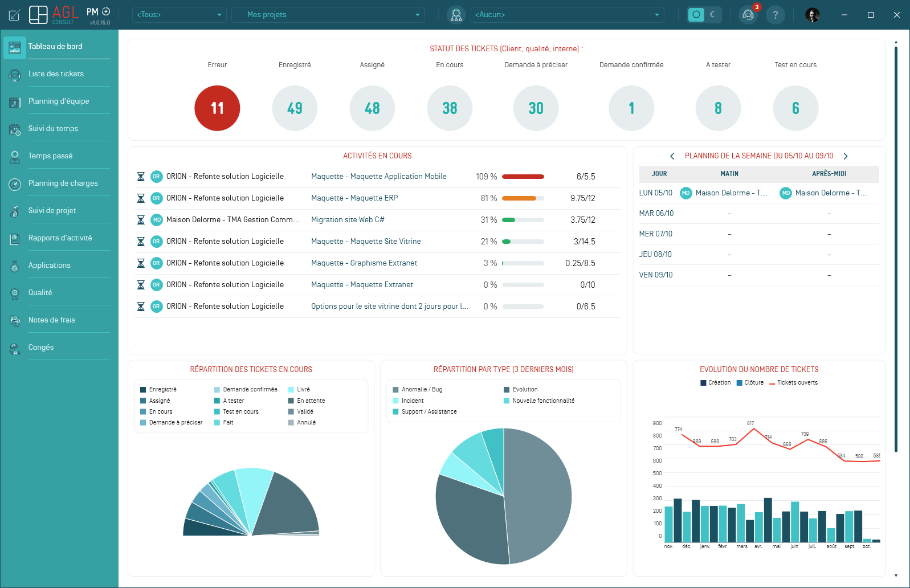Toggle the Création series in the chart legend
This screenshot has height=588, width=910.
(x=716, y=383)
